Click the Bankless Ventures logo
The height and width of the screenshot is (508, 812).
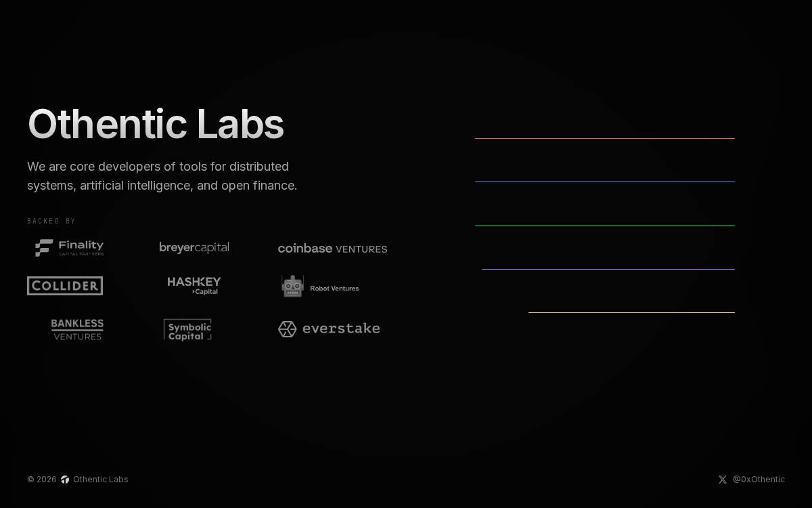point(77,330)
